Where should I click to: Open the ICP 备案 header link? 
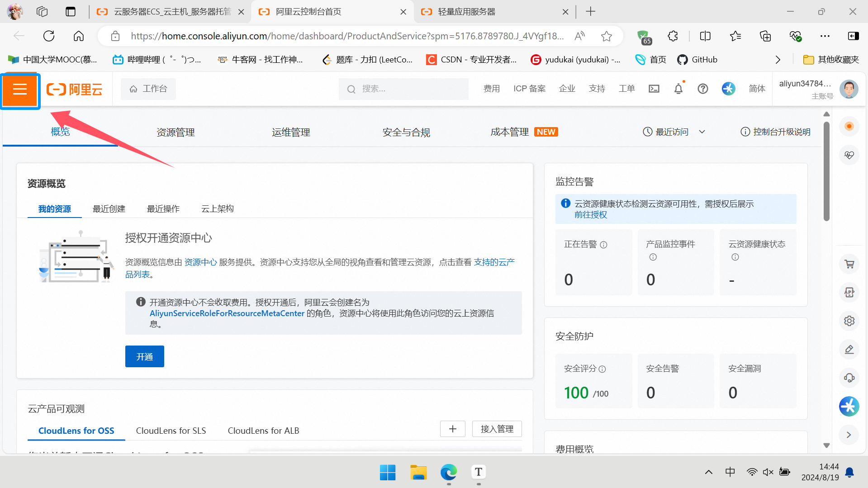pos(530,89)
